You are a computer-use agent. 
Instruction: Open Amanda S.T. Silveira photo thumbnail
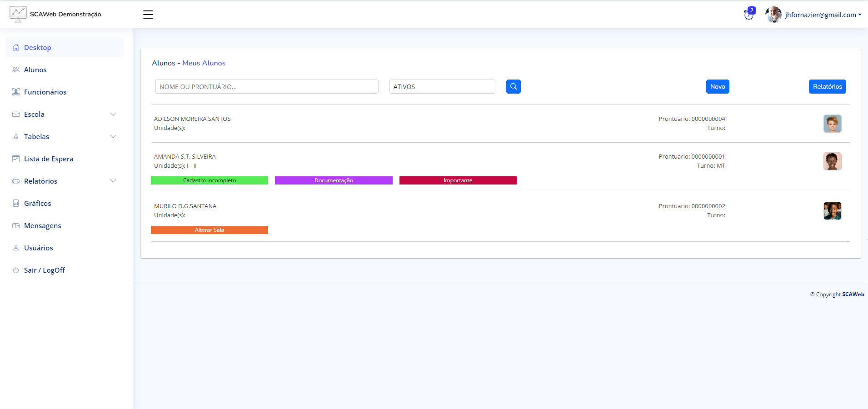832,161
